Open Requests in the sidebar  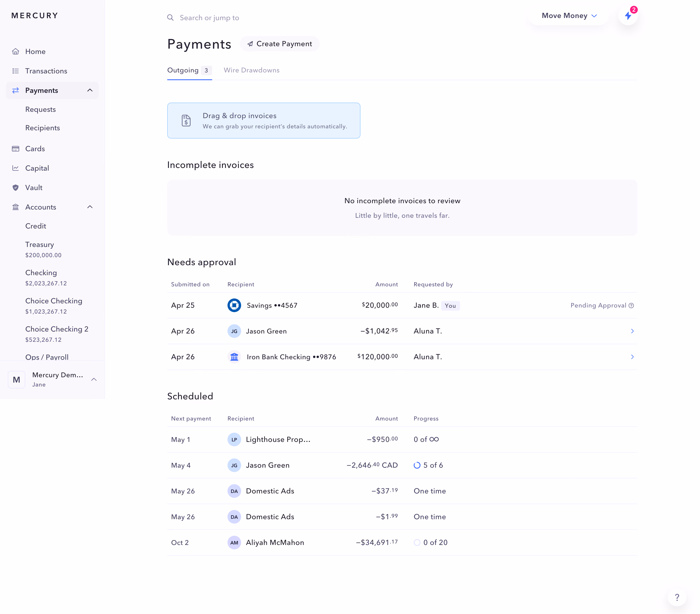click(x=40, y=110)
